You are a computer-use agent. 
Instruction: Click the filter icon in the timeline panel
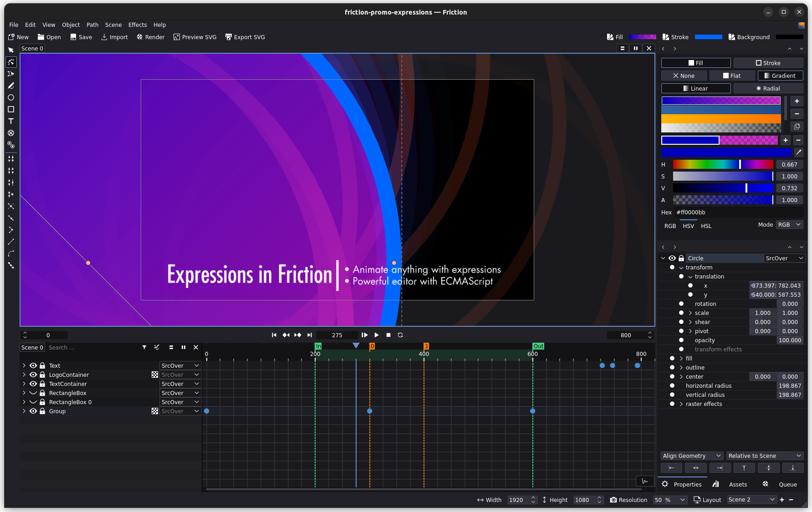144,347
